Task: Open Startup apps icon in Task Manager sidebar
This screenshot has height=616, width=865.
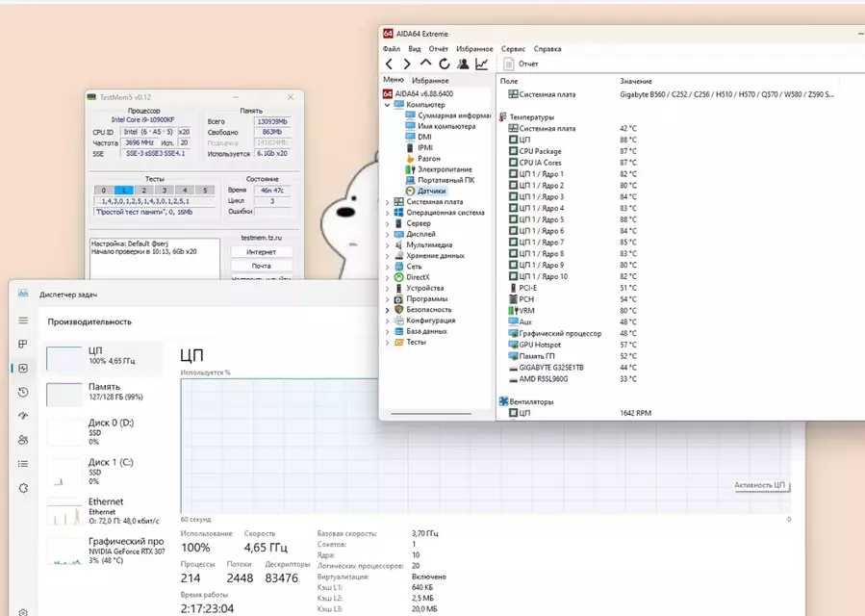Action: [x=23, y=416]
